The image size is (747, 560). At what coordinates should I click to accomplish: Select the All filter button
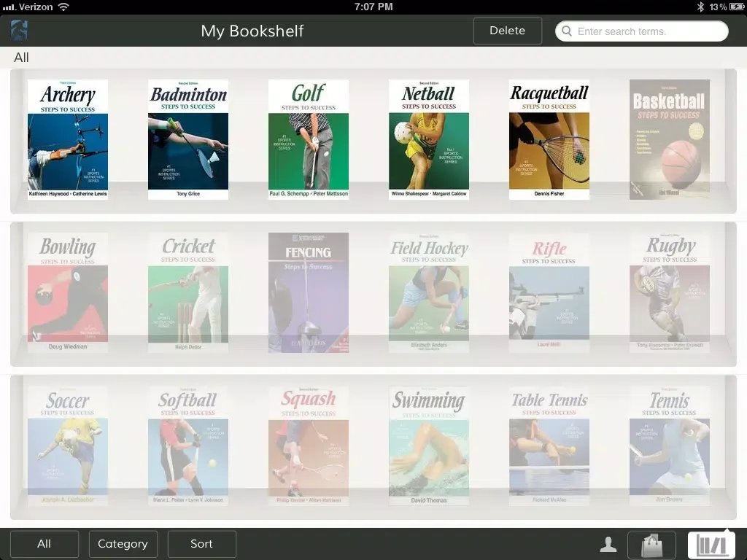(x=44, y=544)
